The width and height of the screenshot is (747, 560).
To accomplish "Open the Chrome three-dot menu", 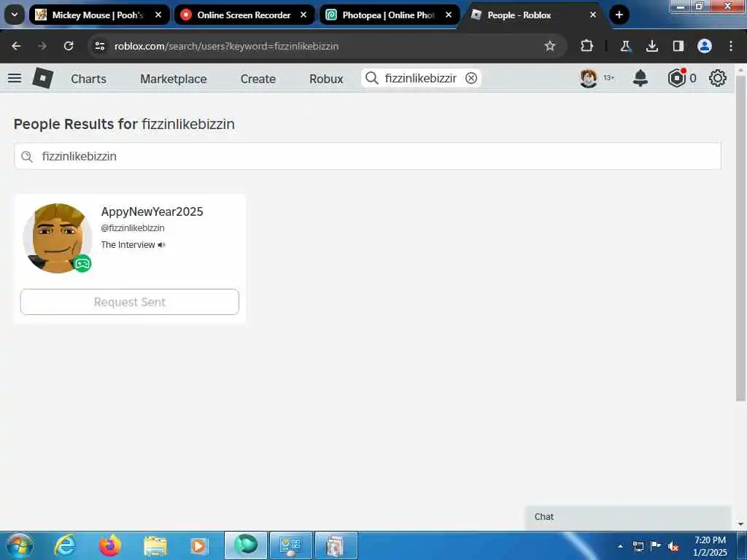I will click(731, 46).
